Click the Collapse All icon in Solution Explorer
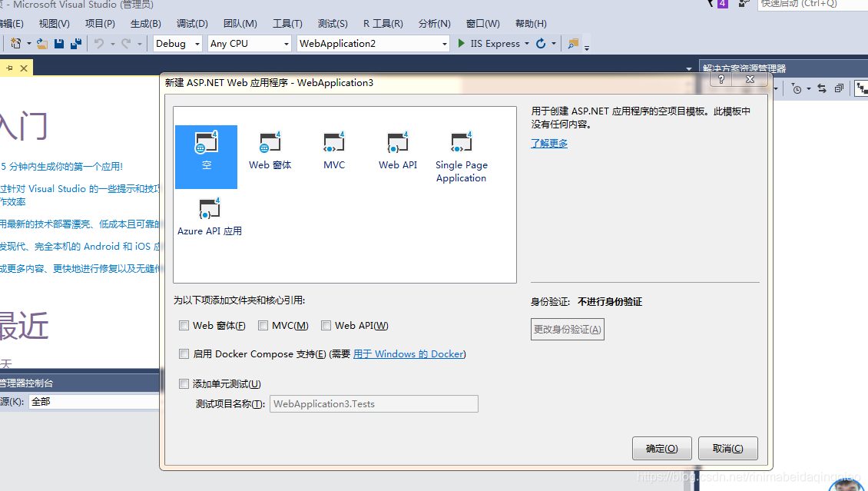The height and width of the screenshot is (491, 868). pos(840,88)
